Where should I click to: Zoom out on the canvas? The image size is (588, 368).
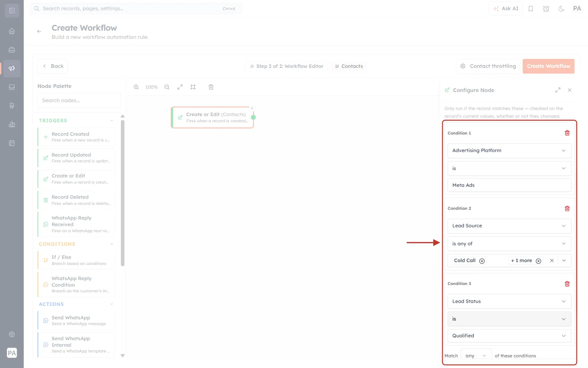click(x=167, y=87)
